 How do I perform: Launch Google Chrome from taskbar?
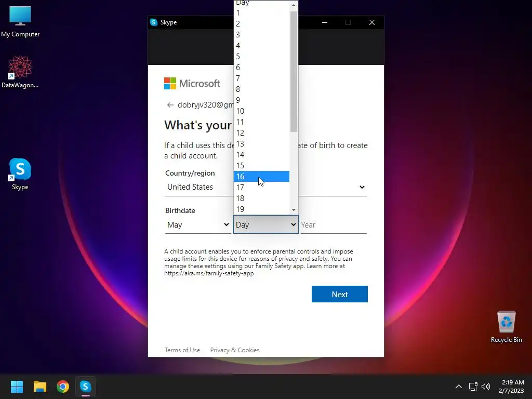point(63,387)
